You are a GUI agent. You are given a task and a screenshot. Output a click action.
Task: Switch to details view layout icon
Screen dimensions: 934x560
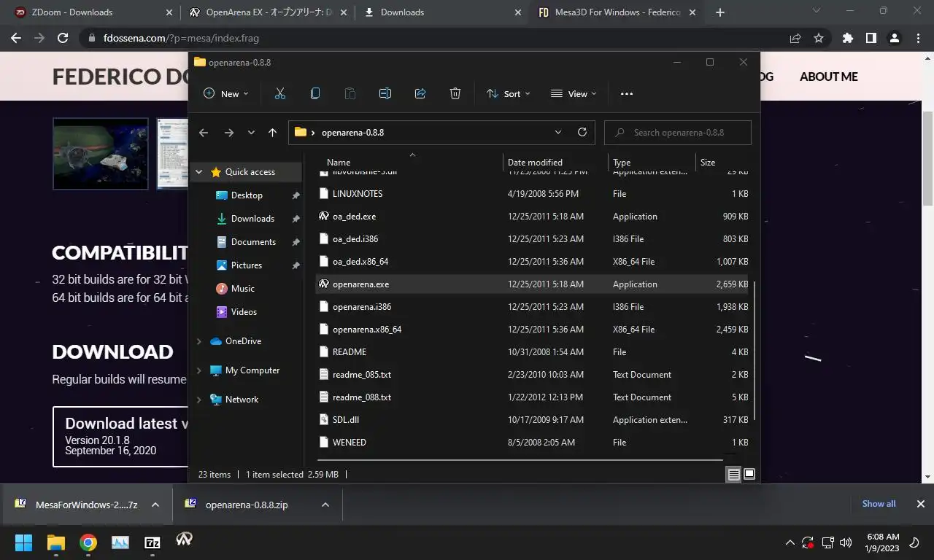coord(733,475)
